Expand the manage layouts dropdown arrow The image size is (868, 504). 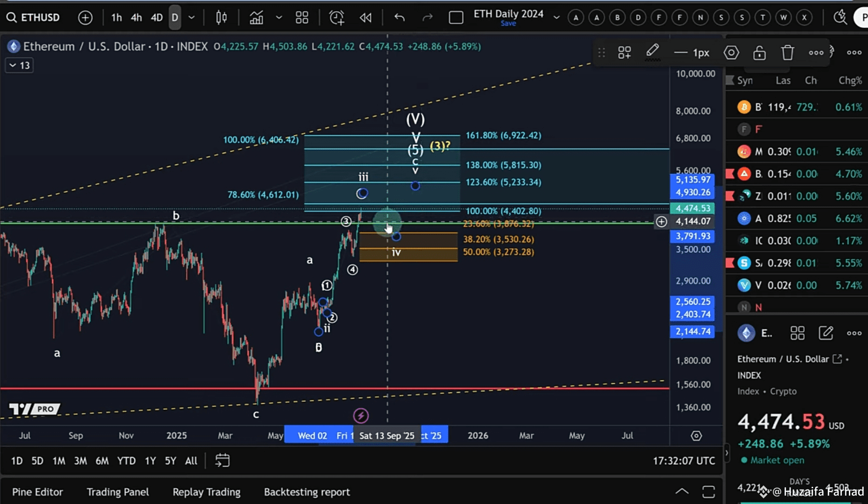pos(556,18)
